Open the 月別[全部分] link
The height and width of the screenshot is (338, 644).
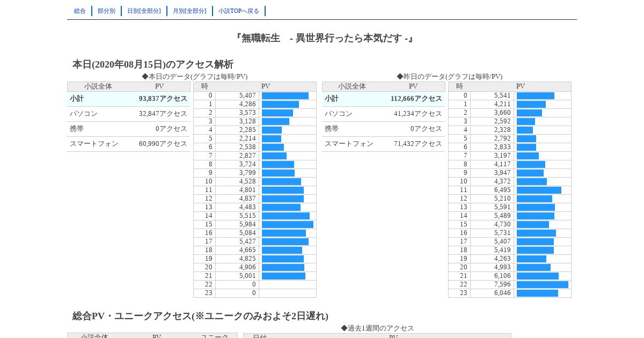189,11
